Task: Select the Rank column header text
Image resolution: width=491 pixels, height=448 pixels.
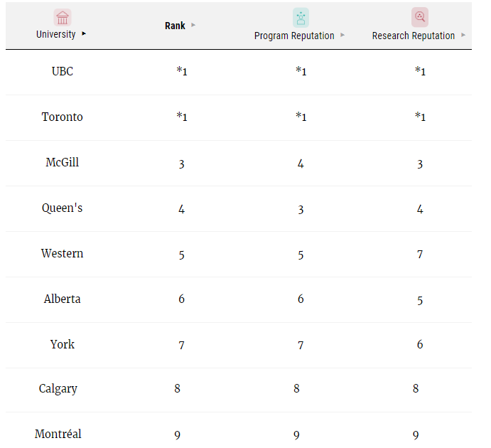Action: pos(175,26)
